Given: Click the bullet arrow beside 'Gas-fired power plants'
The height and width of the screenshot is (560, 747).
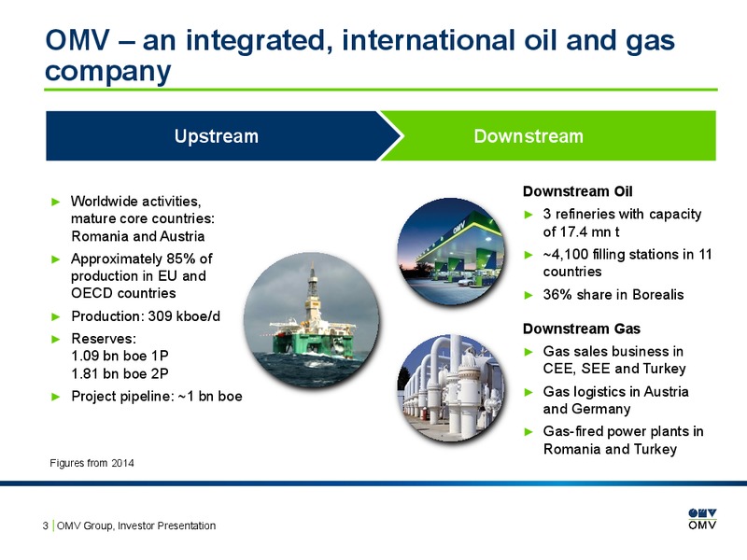Looking at the screenshot, I should (528, 432).
